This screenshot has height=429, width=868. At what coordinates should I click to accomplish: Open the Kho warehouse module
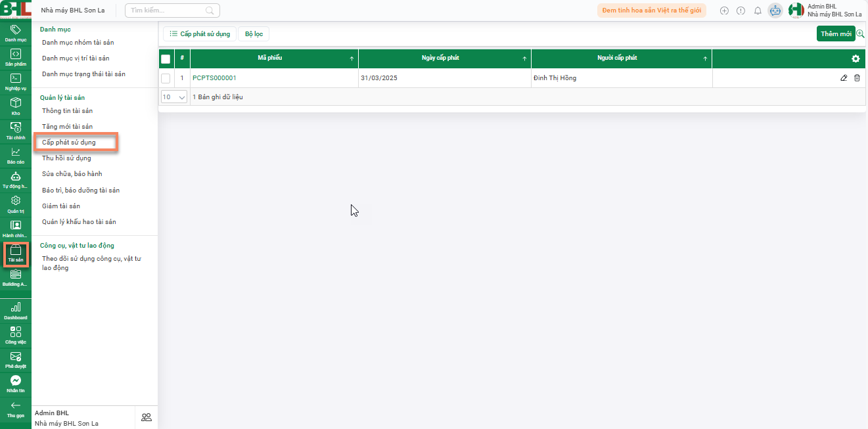pyautogui.click(x=16, y=106)
